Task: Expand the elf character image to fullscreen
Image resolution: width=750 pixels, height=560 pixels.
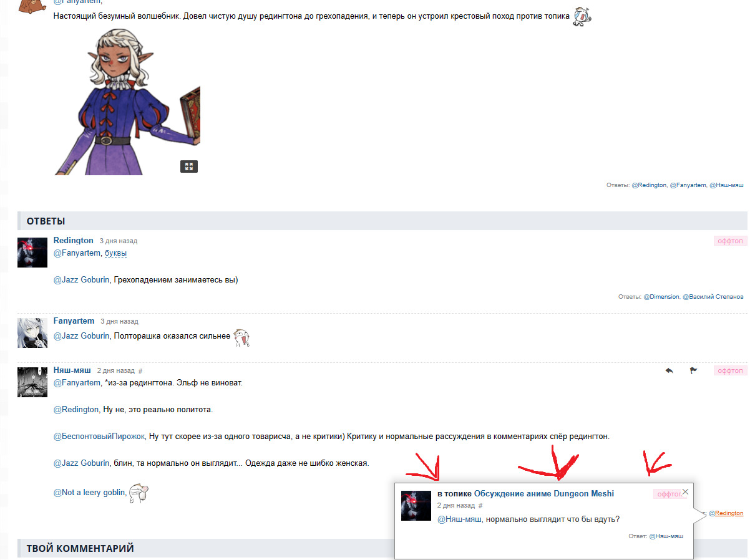Action: coord(189,167)
